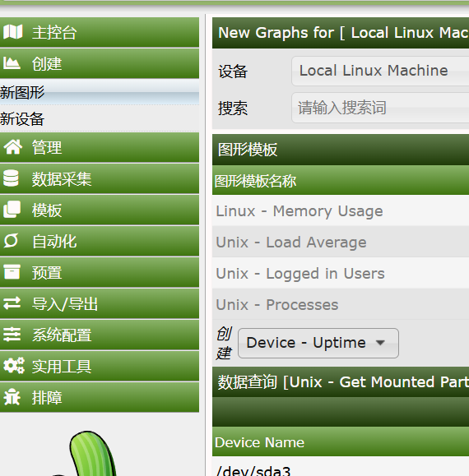Expand the 数据采集 menu section
The image size is (469, 476).
(x=100, y=178)
